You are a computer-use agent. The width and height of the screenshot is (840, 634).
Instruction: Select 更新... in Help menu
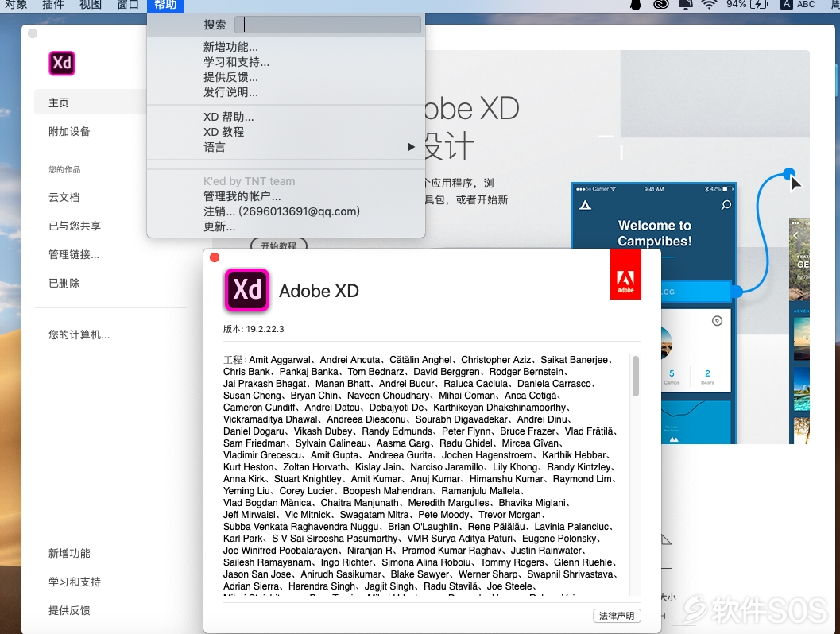coord(285,226)
